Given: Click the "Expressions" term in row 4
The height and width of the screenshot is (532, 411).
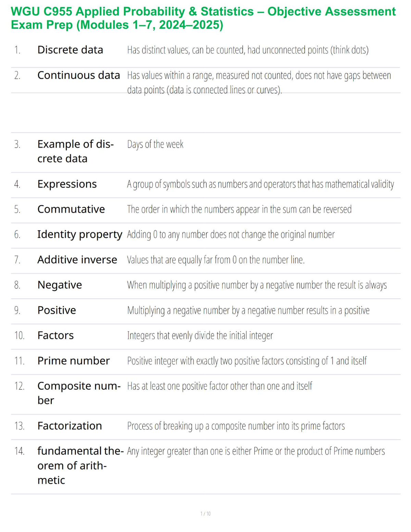Looking at the screenshot, I should pos(67,184).
